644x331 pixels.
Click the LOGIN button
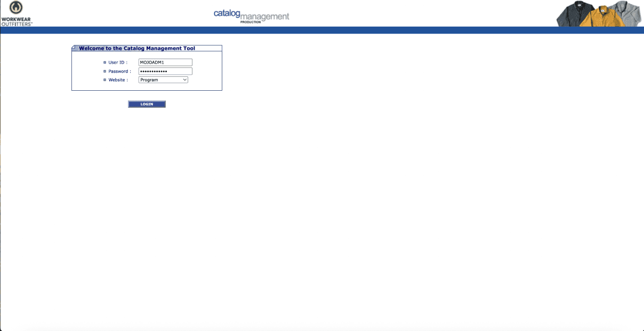tap(147, 104)
